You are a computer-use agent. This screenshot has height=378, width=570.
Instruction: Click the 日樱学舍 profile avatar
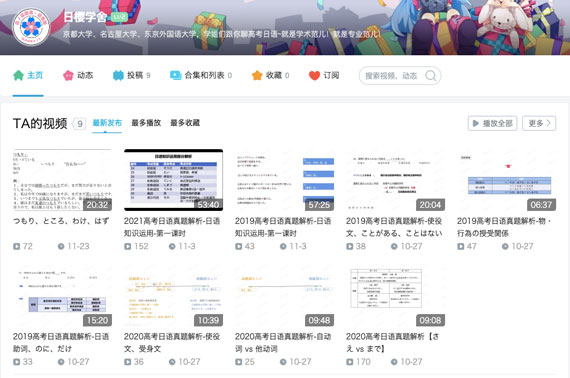click(31, 27)
